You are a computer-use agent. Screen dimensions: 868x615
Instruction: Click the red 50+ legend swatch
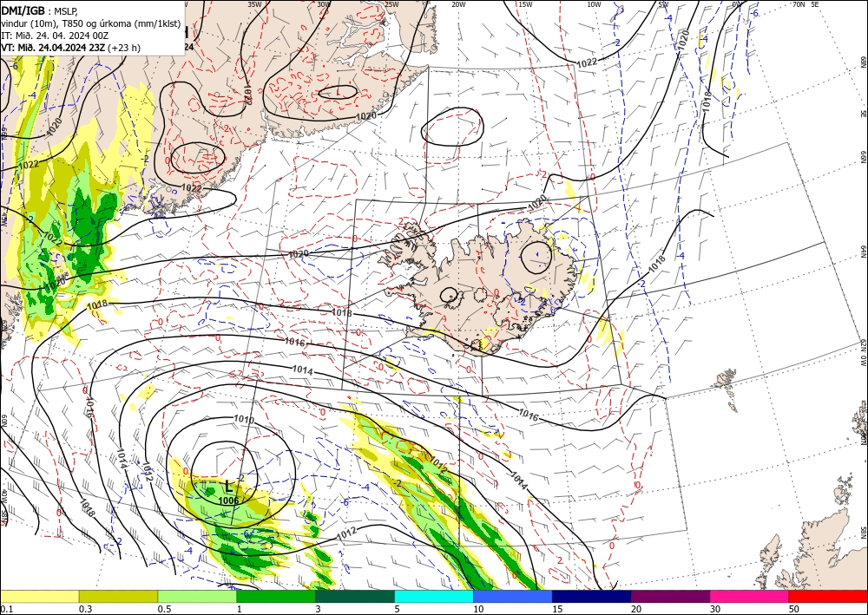(828, 596)
